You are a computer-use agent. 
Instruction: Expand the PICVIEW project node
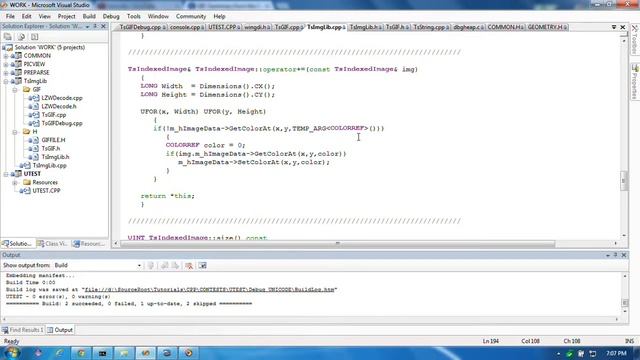6,64
